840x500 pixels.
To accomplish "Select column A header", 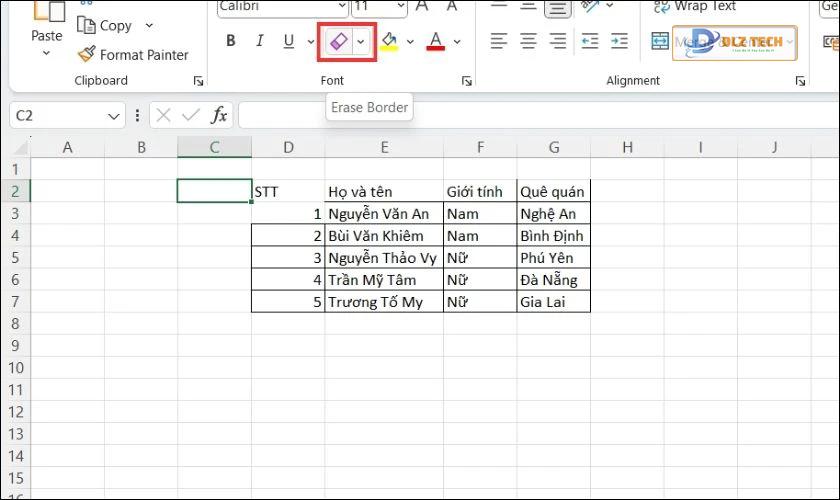I will click(x=68, y=147).
